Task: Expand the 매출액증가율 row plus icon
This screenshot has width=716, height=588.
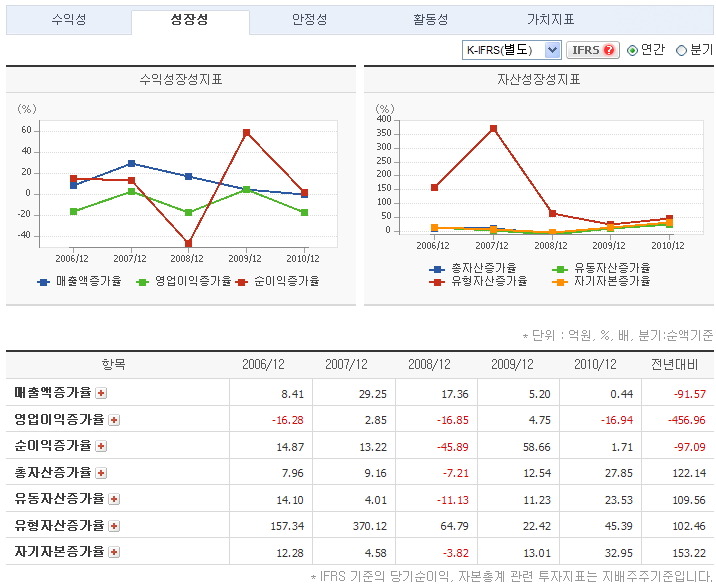Action: (x=101, y=393)
